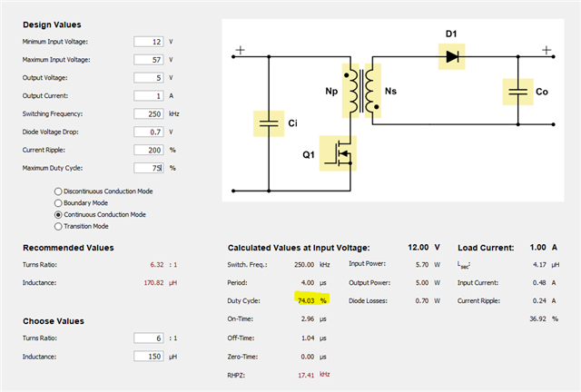
Task: Click the recommended turns ratio 6.32
Action: pos(157,265)
